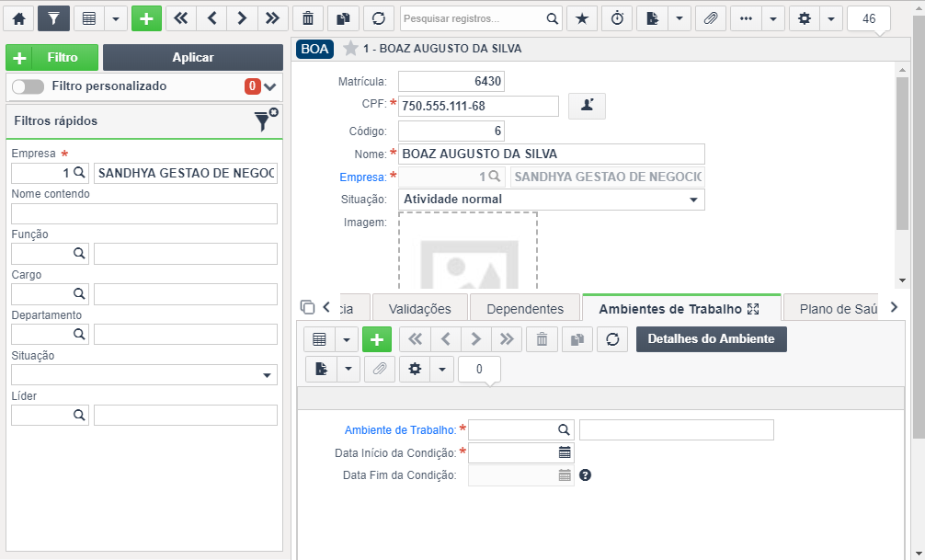
Task: Open settings gear in main toolbar
Action: pos(805,18)
